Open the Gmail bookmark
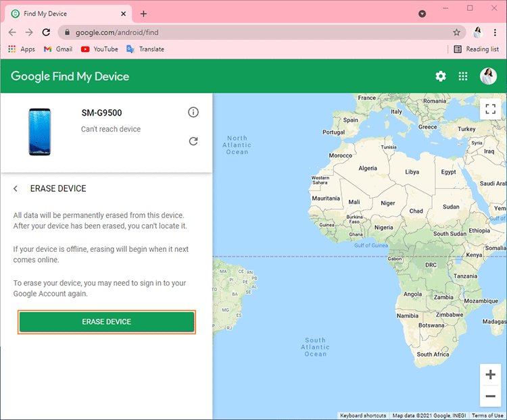 (58, 49)
